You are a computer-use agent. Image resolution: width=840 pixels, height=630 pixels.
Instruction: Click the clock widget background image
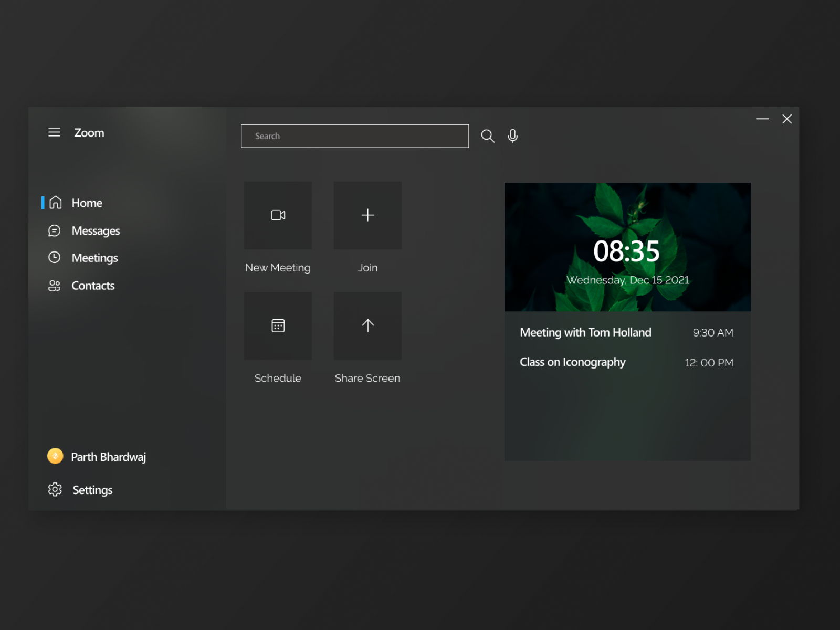(x=627, y=247)
